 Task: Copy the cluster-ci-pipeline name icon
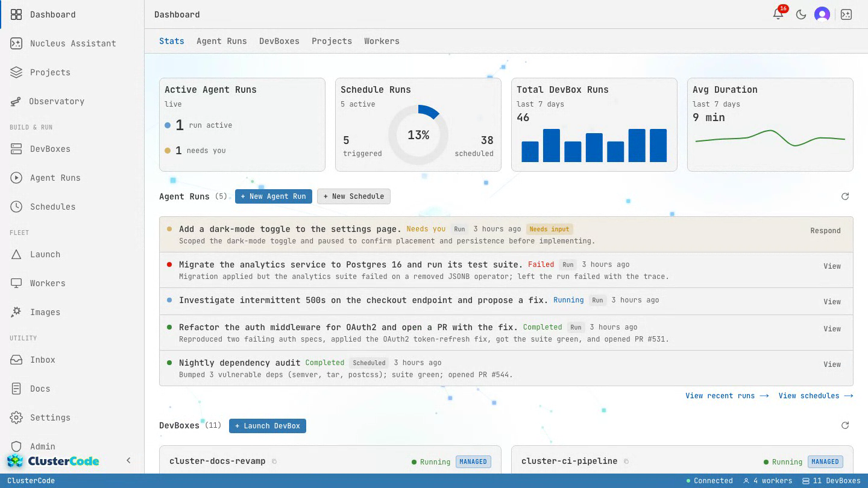pos(626,461)
